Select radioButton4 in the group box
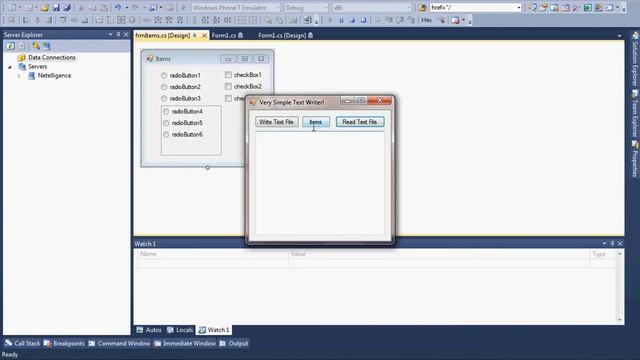 point(183,111)
